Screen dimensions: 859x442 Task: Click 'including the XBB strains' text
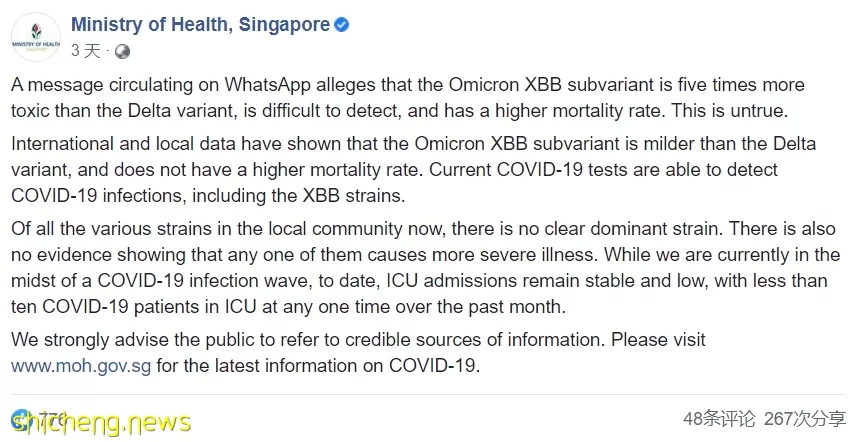298,196
